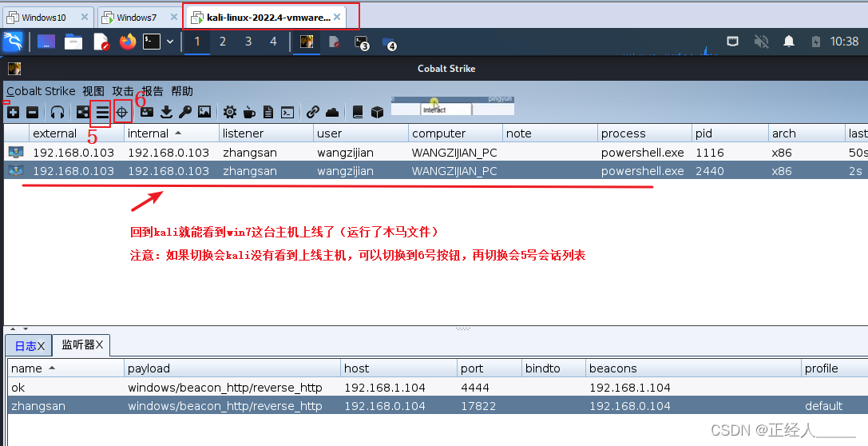Click the Disconnect minus icon in toolbar
Screen dimensions: 868x446
33,113
